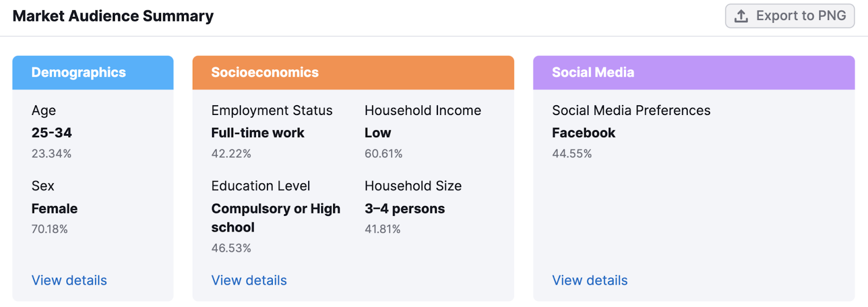868x307 pixels.
Task: Click the 3–4 persons household size
Action: 405,209
